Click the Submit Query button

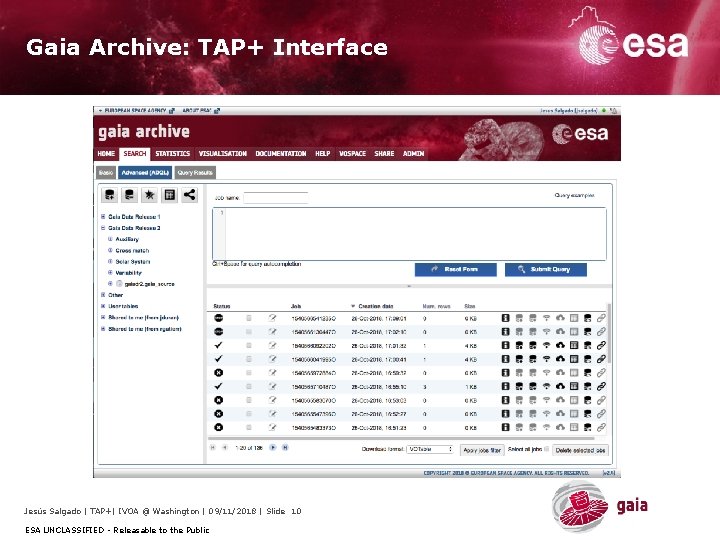[546, 270]
